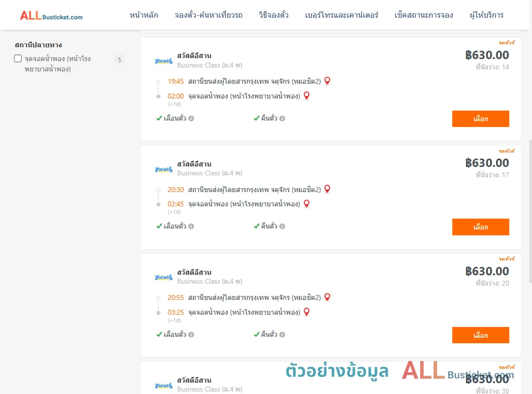Viewport: 532px width, 394px height.
Task: Click ที่นั่งว่าง: 17 seat count
Action: pyautogui.click(x=492, y=175)
